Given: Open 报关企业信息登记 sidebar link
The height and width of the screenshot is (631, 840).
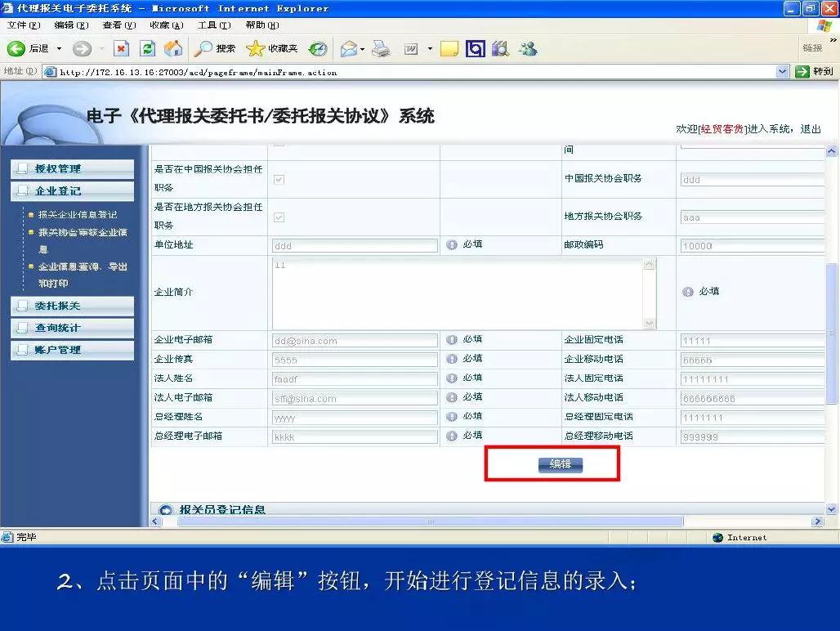Looking at the screenshot, I should [78, 215].
